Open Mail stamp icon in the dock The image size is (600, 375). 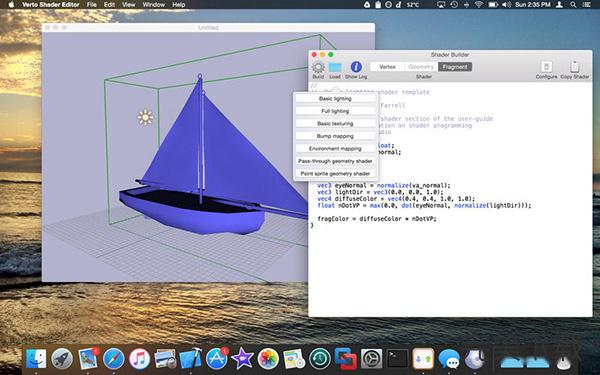point(88,359)
